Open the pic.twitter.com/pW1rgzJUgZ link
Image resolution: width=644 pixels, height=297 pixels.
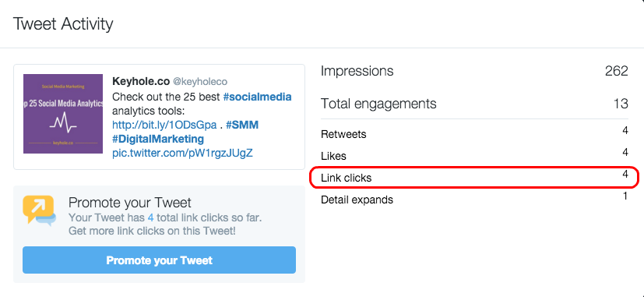pyautogui.click(x=182, y=154)
